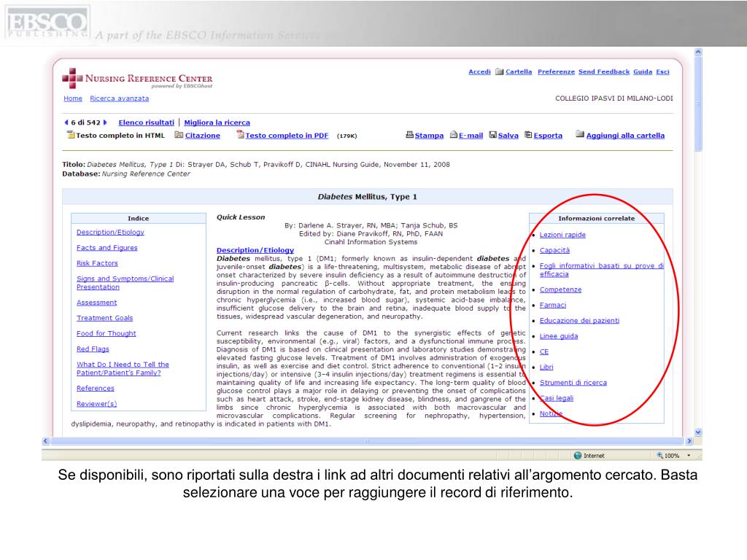The image size is (747, 560).
Task: Click the Stampa printer icon
Action: (x=410, y=135)
